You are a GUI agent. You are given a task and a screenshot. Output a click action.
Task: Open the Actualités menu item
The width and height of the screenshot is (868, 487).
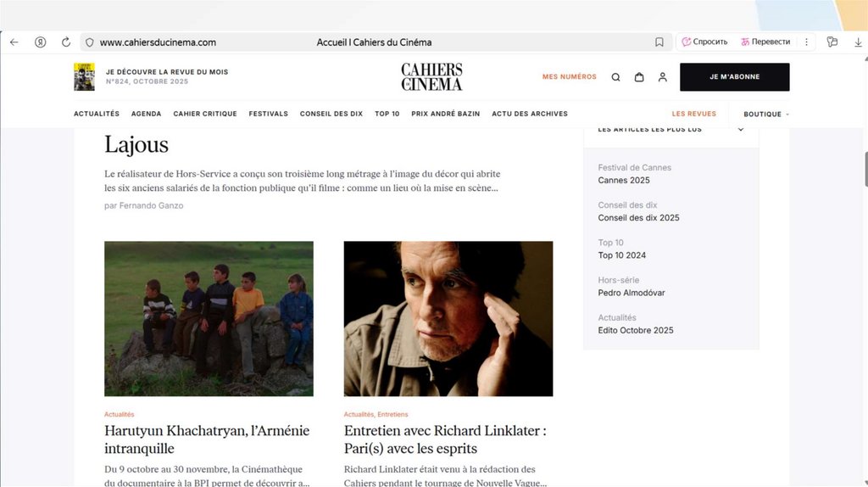(97, 114)
